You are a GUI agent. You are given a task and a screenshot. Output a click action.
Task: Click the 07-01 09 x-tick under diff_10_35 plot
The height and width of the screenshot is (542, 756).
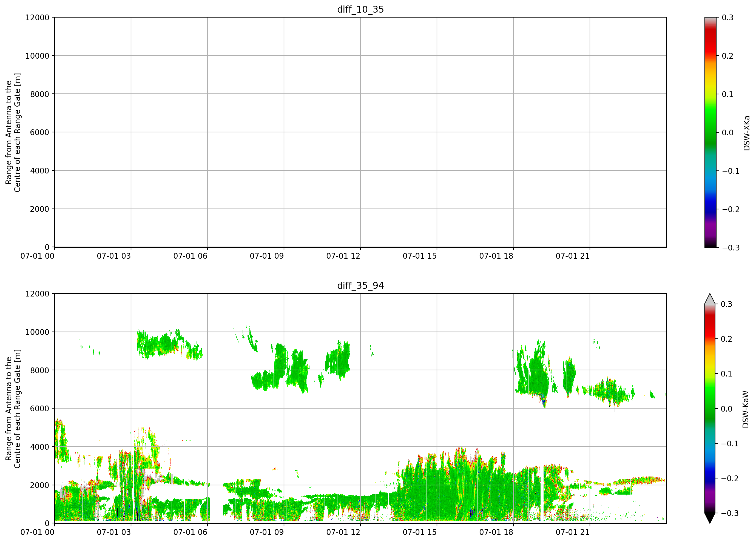[267, 256]
